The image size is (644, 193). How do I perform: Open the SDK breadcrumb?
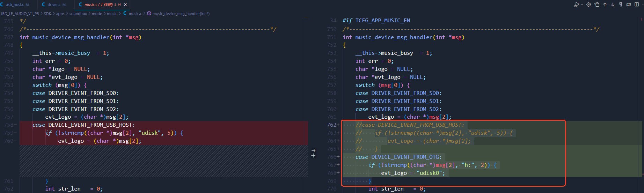[47, 14]
